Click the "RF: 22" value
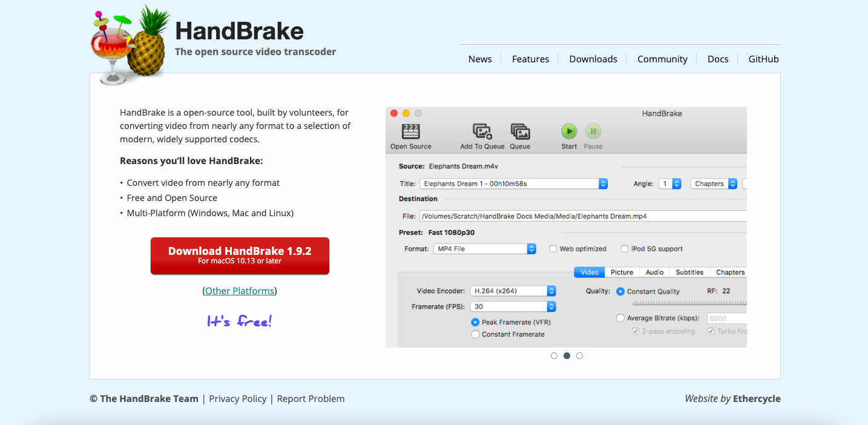 (x=718, y=291)
